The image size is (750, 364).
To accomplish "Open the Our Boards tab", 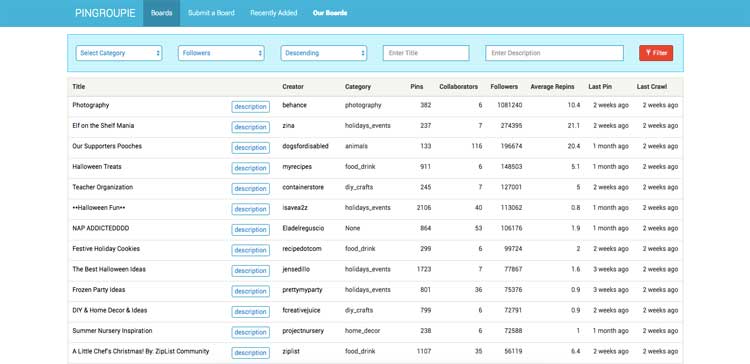I will tap(330, 13).
